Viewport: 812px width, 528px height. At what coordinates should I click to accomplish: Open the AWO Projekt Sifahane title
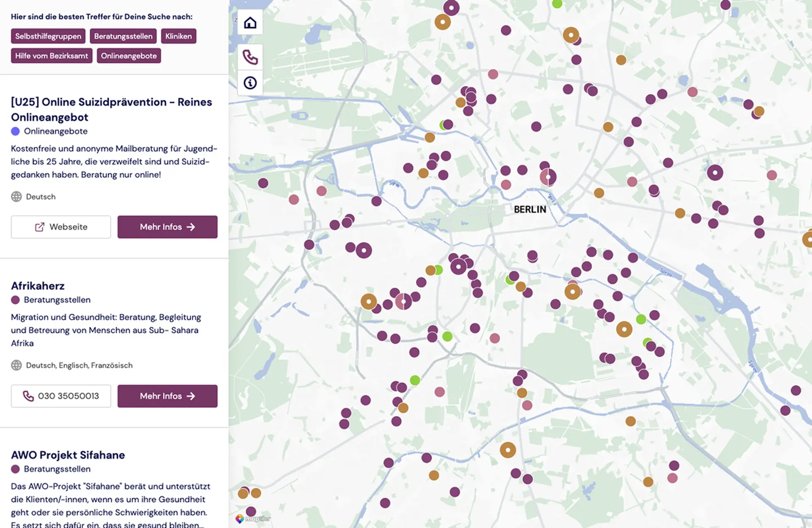click(68, 455)
